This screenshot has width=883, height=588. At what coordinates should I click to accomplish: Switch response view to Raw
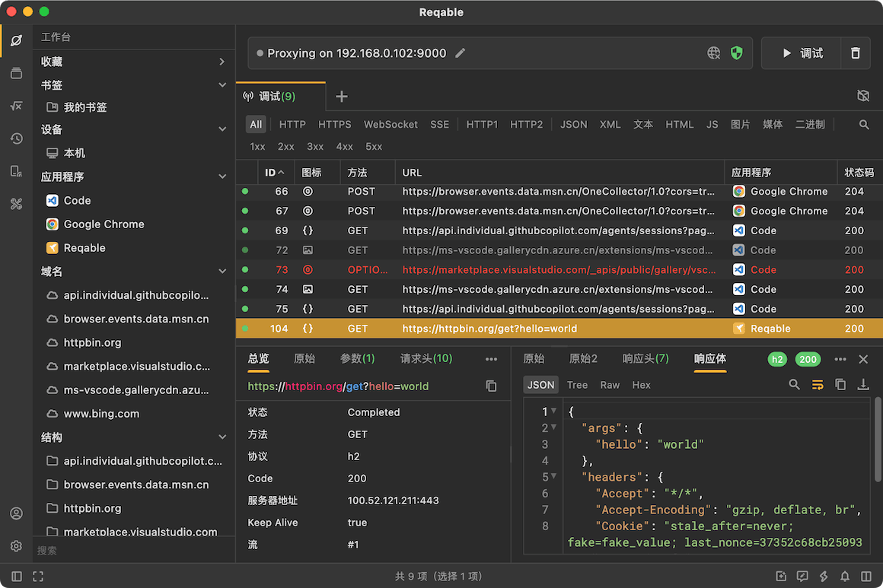point(609,385)
